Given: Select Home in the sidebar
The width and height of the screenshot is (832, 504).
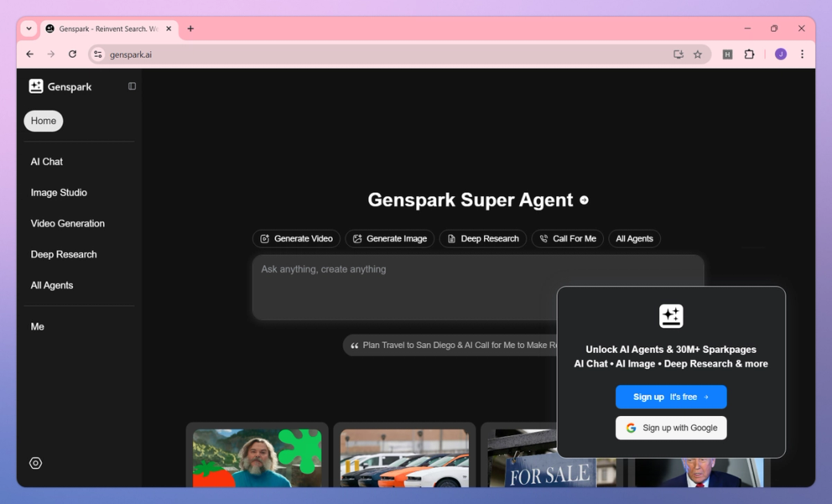Looking at the screenshot, I should pyautogui.click(x=43, y=121).
